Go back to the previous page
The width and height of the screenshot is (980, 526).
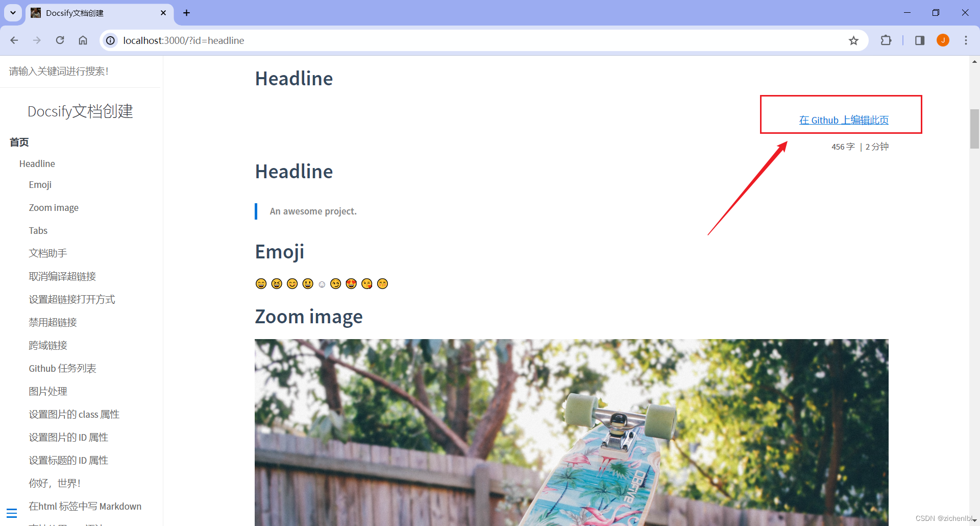[x=14, y=40]
